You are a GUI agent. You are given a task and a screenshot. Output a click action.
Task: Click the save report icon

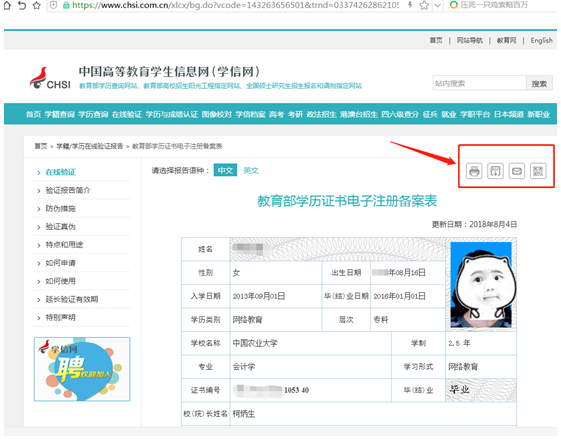pos(495,171)
